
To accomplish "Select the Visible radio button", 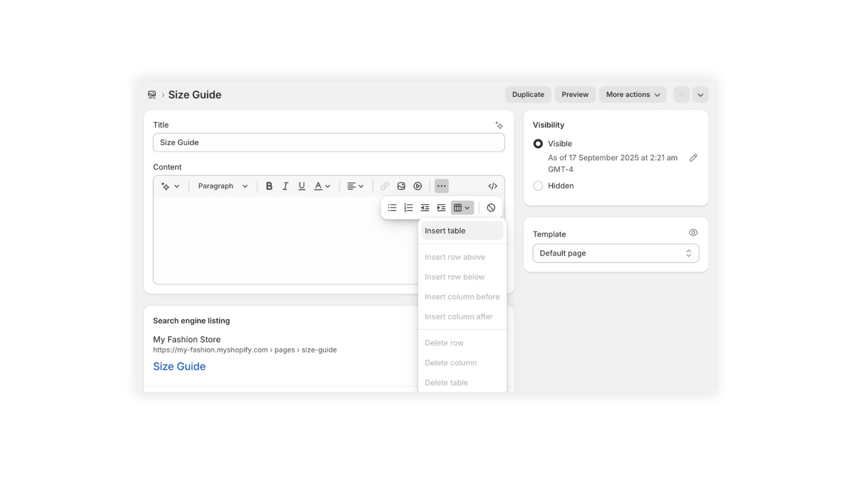I will [x=538, y=144].
